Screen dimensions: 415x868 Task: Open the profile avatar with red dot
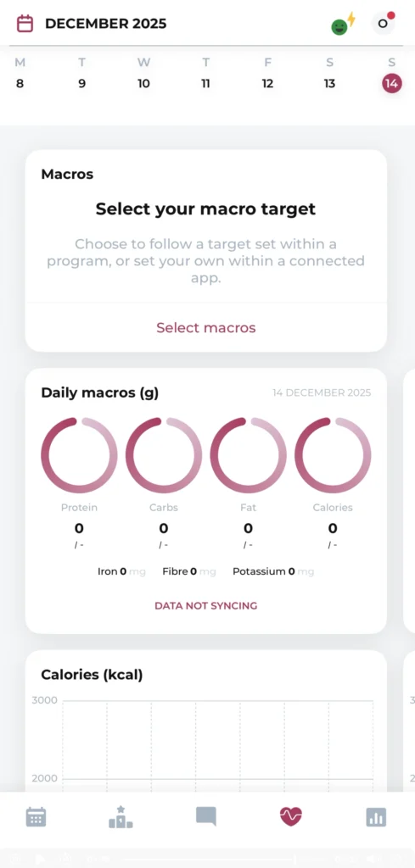pos(384,23)
